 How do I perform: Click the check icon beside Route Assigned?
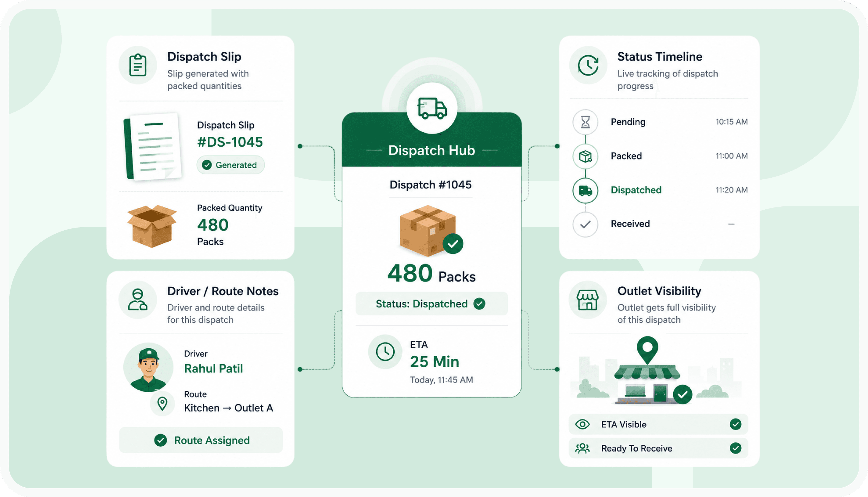(x=160, y=440)
